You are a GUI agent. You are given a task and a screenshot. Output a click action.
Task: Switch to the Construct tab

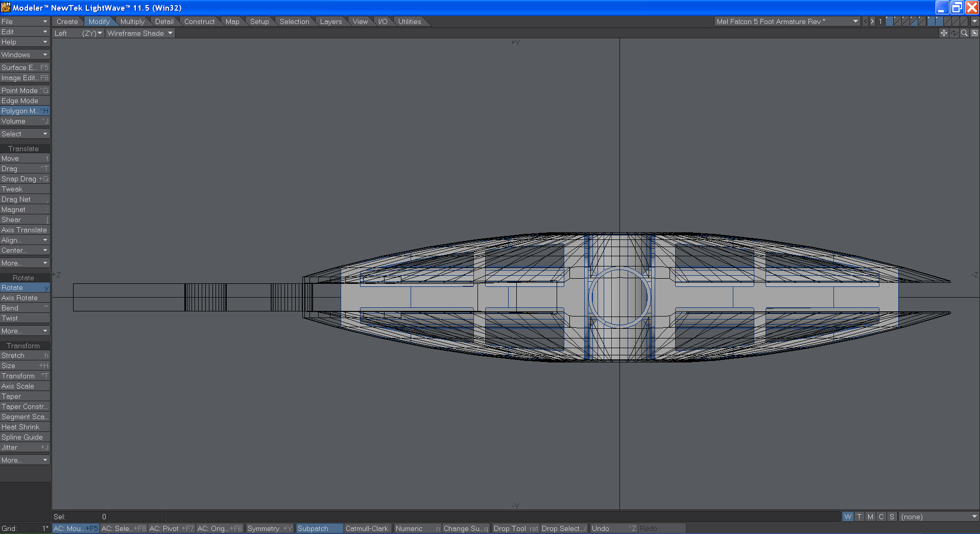200,21
